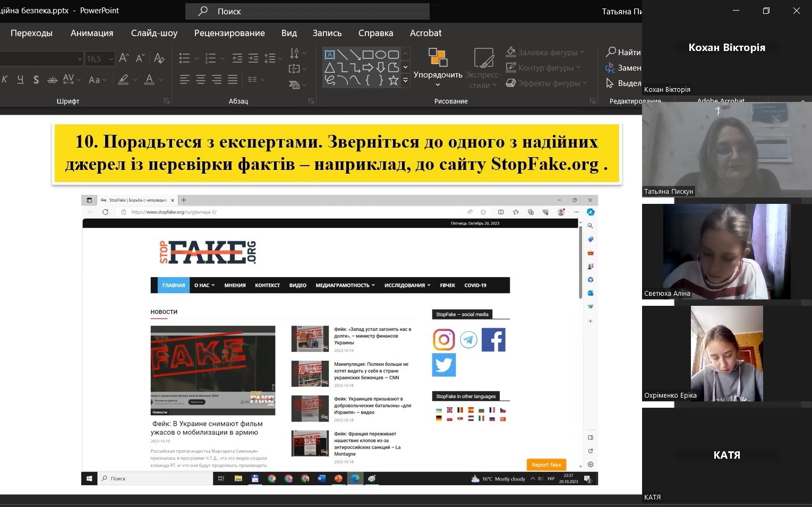Click the Выделить select button
812x507 pixels.
pyautogui.click(x=623, y=83)
